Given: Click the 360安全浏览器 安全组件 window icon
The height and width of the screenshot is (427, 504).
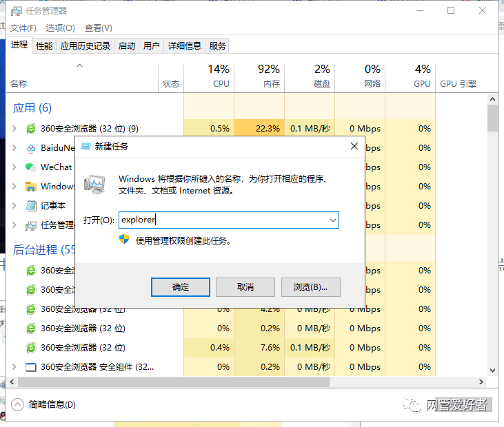Looking at the screenshot, I should [31, 367].
